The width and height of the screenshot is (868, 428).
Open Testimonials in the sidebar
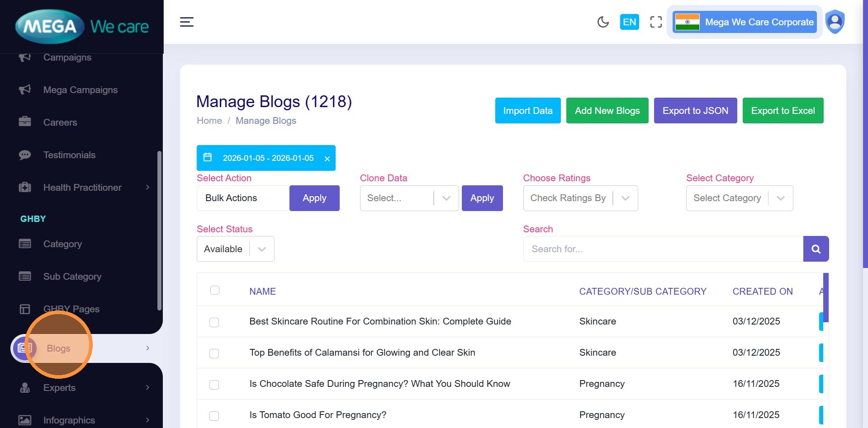69,155
